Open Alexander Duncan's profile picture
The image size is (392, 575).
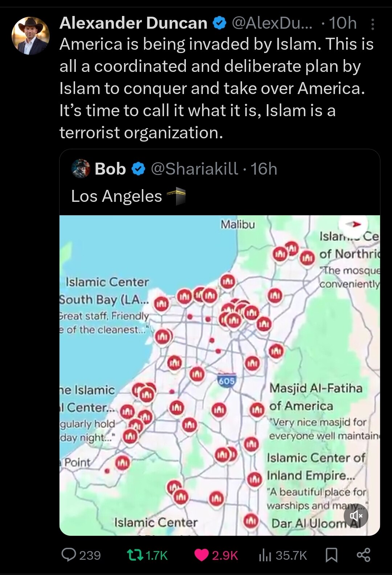(30, 36)
